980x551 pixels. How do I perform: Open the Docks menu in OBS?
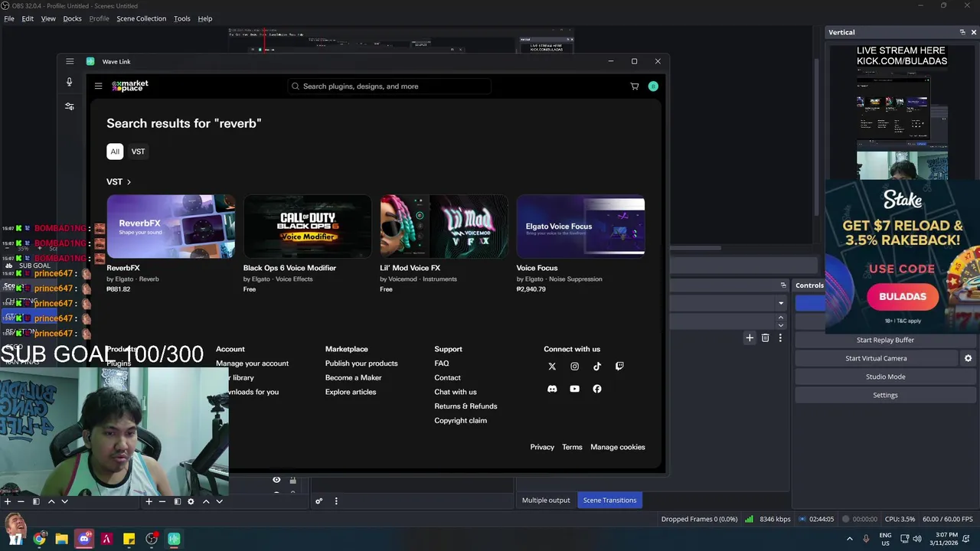point(72,18)
